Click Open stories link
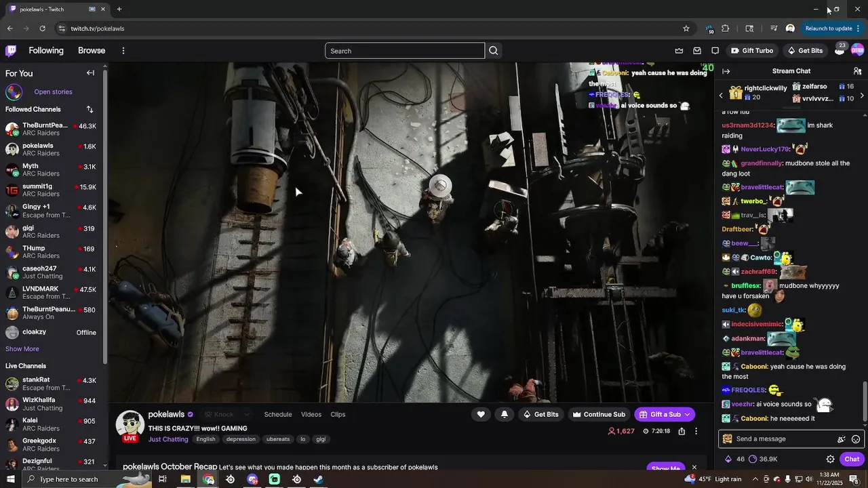868x488 pixels. [x=53, y=92]
